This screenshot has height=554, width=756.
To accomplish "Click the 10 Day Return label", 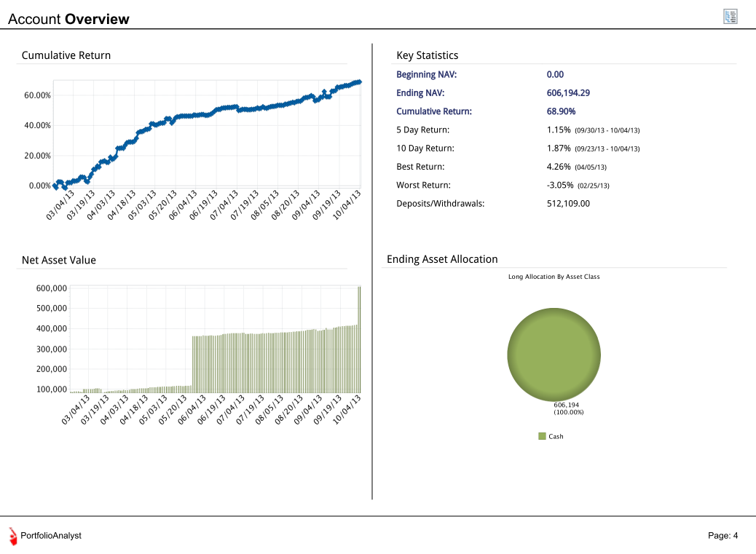I will (425, 148).
